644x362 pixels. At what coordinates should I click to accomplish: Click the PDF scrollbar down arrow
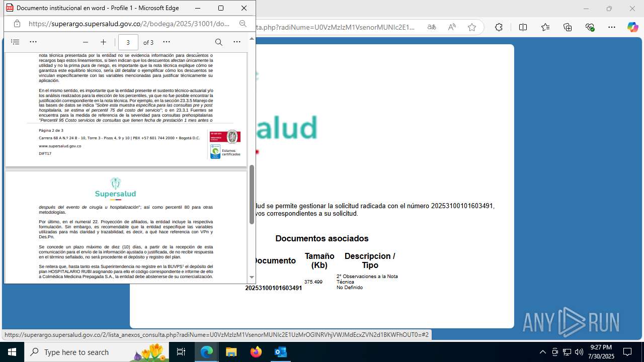click(x=252, y=277)
